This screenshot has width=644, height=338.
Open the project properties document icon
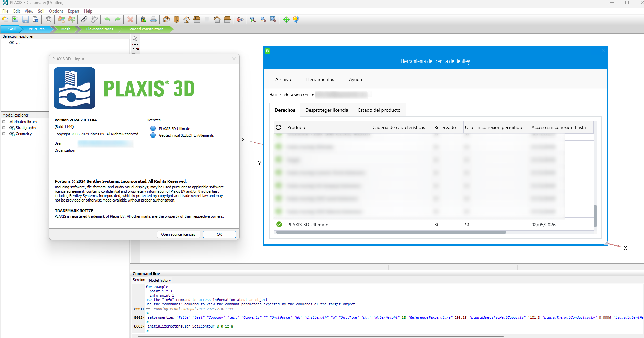tap(36, 19)
